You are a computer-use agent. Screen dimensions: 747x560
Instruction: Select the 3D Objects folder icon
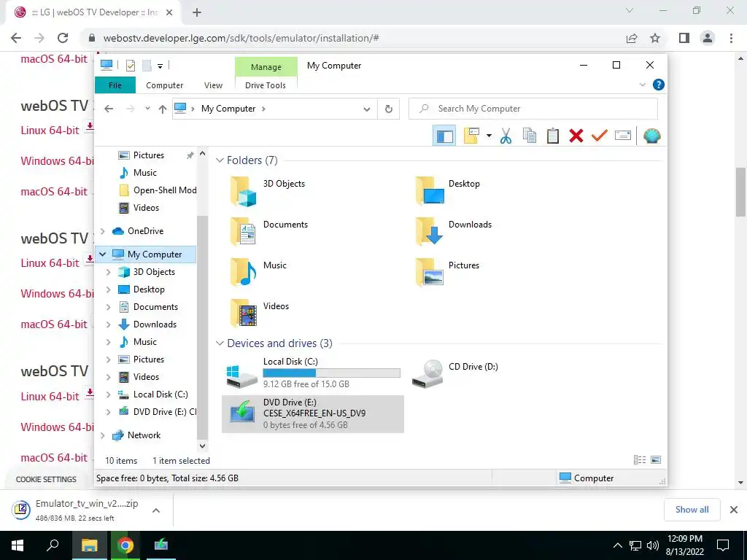coord(244,191)
